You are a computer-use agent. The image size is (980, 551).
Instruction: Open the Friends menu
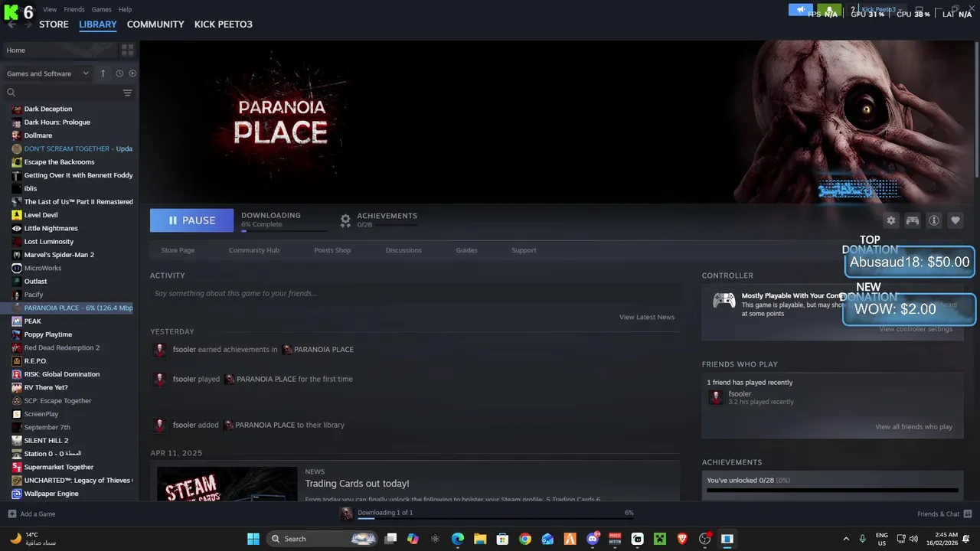[74, 9]
